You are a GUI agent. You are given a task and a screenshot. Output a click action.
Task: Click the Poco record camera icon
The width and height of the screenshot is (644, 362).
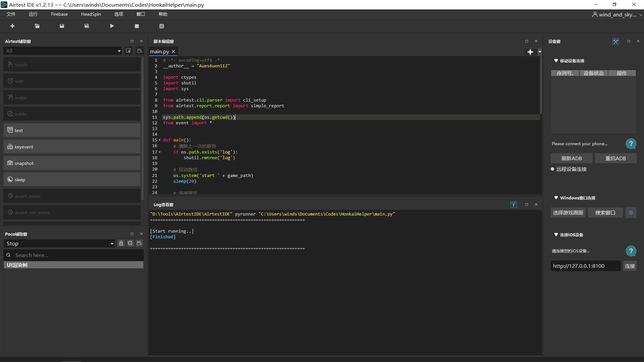(139, 243)
